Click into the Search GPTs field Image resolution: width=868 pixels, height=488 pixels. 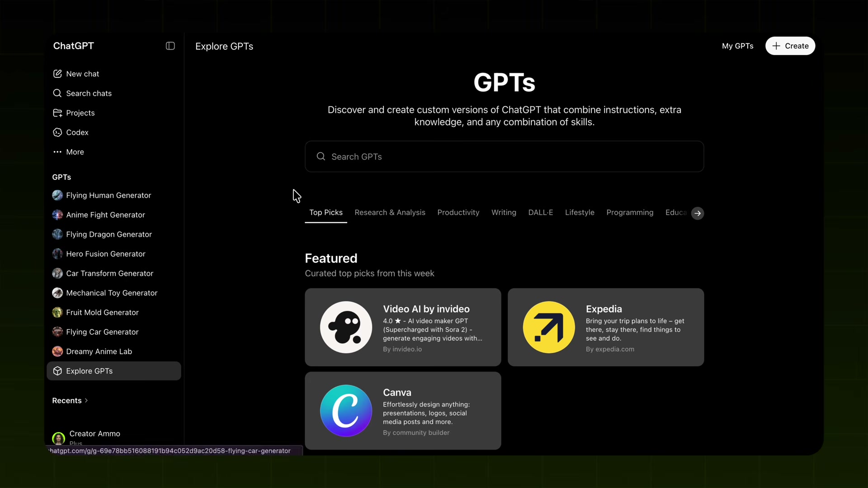coord(504,156)
